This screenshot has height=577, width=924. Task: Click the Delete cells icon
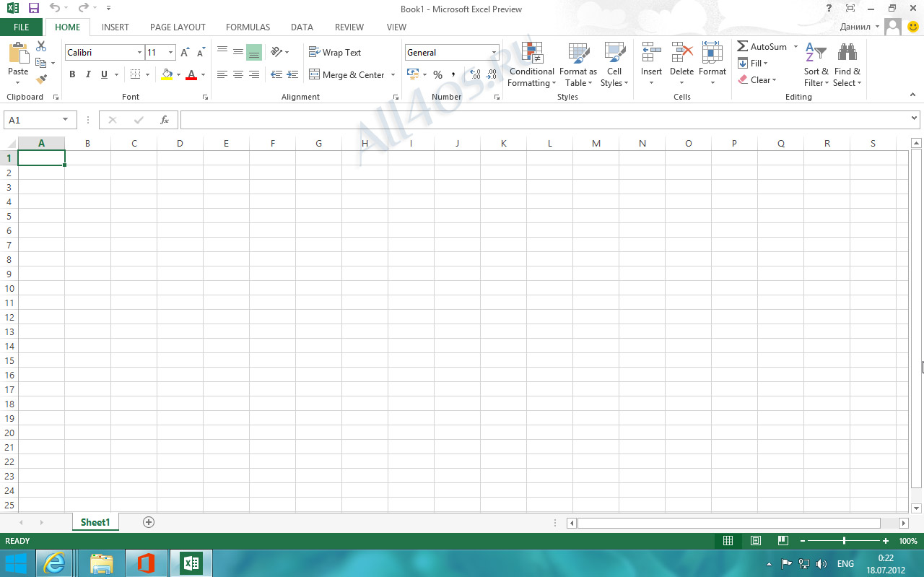681,53
